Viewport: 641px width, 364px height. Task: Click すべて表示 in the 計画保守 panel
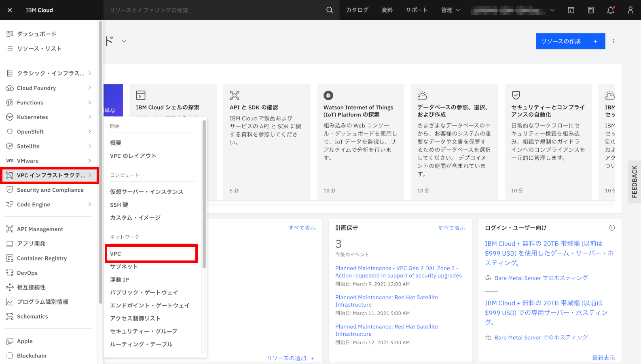coord(452,228)
